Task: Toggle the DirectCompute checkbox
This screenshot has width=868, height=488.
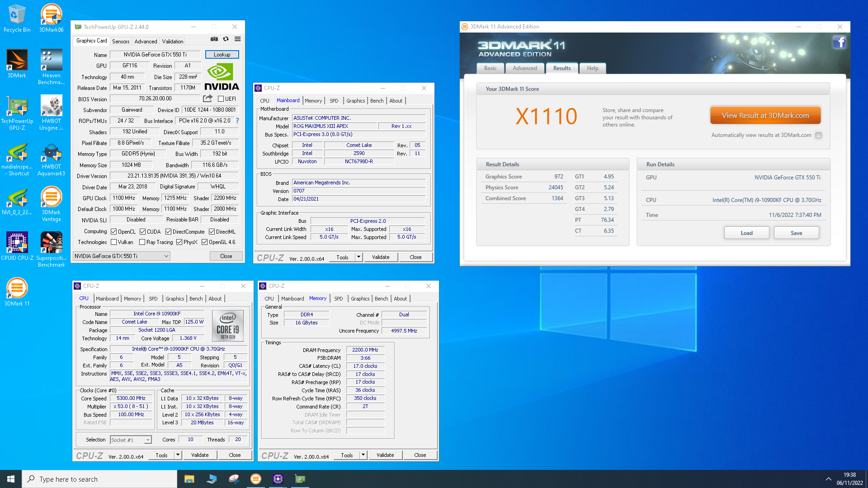Action: 168,232
